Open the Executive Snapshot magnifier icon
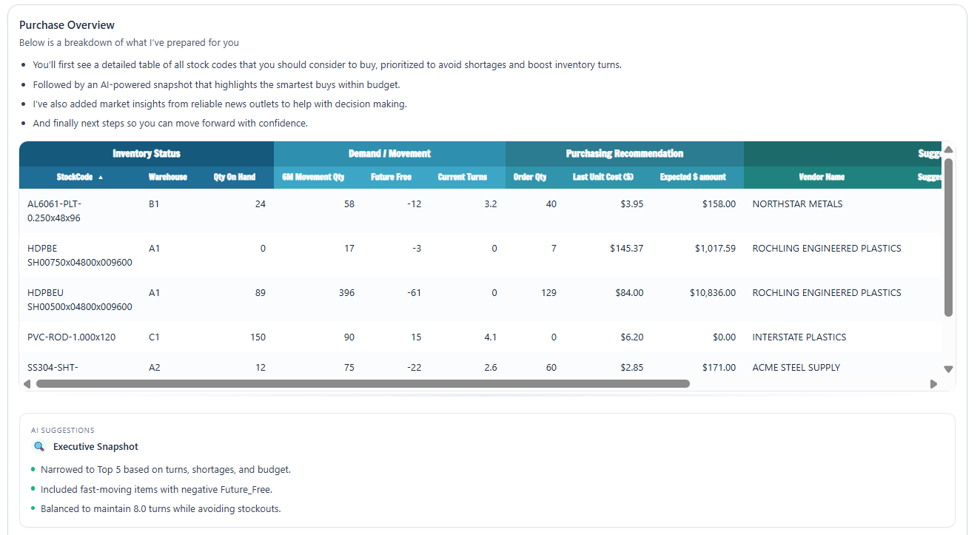 [x=39, y=446]
